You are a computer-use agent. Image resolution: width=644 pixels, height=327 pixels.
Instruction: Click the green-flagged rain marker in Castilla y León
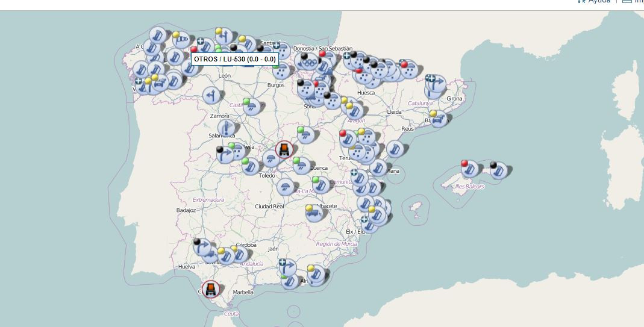(x=254, y=107)
